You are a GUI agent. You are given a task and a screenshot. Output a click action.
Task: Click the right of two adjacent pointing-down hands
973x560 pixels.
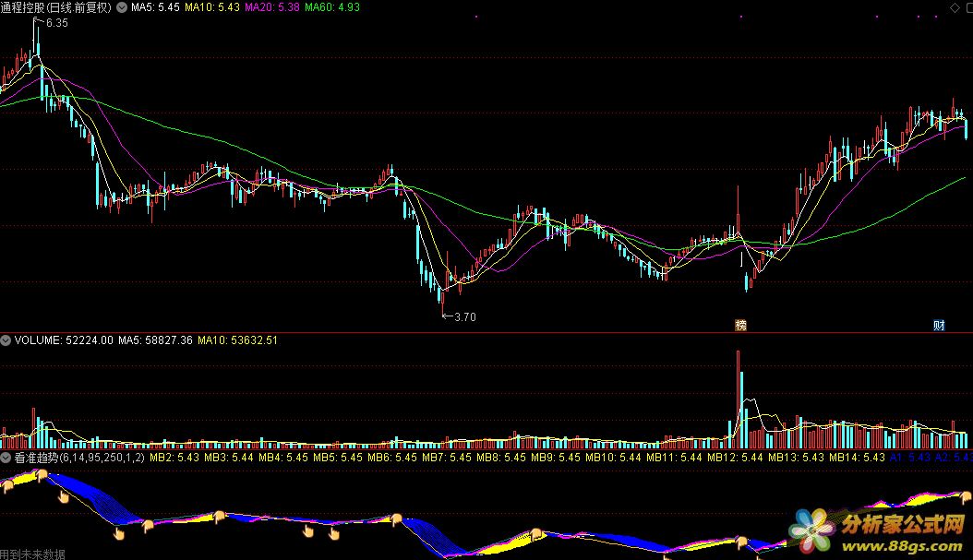[x=334, y=533]
